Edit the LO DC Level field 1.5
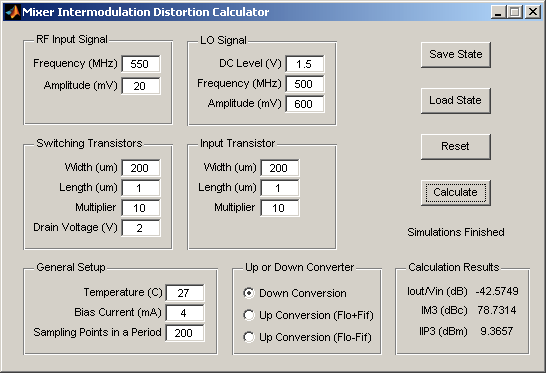This screenshot has height=373, width=546. click(x=305, y=64)
